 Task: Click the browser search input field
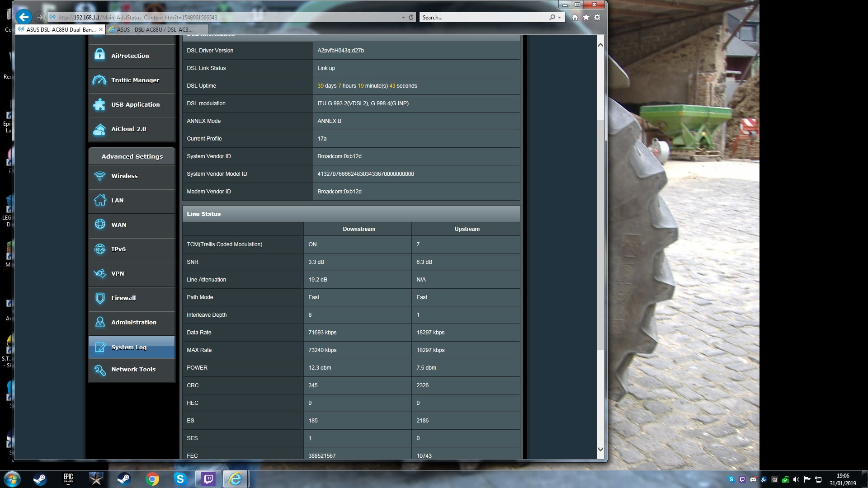tap(484, 18)
